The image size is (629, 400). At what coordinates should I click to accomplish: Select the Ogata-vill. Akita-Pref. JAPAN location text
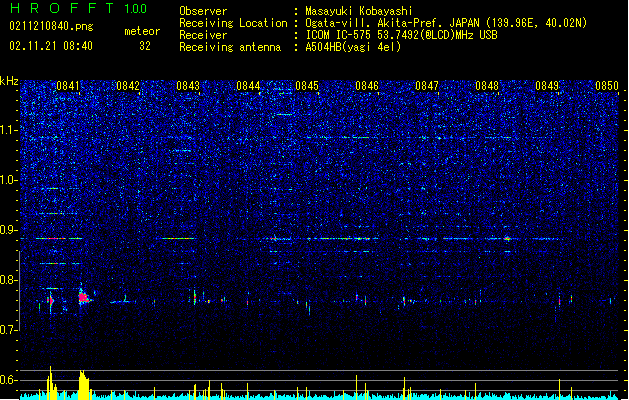(446, 23)
